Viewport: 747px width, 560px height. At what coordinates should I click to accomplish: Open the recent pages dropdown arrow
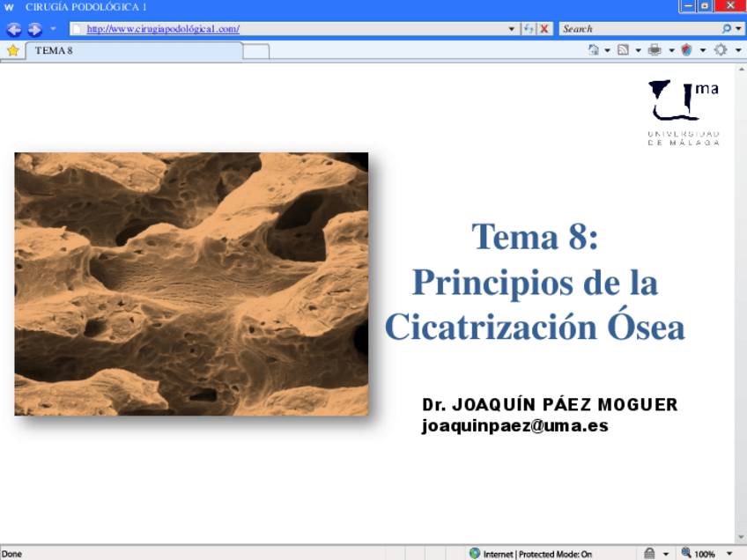53,29
